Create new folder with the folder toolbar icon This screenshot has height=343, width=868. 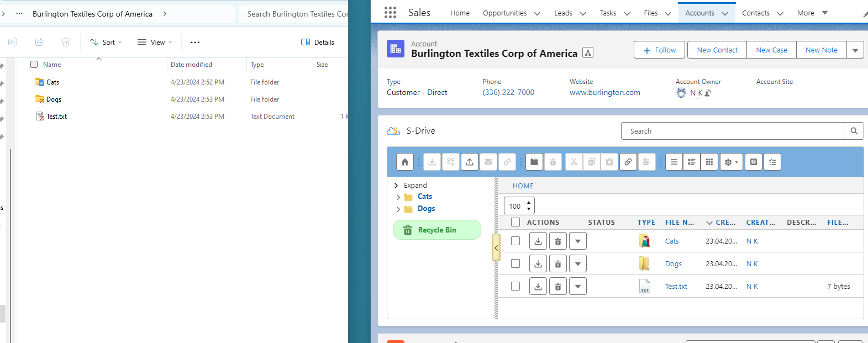(x=534, y=162)
